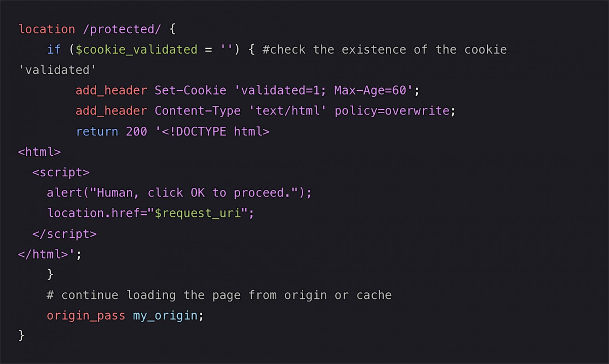The image size is (609, 364).
Task: Click the 'Max-Age=60' text
Action: tap(370, 90)
